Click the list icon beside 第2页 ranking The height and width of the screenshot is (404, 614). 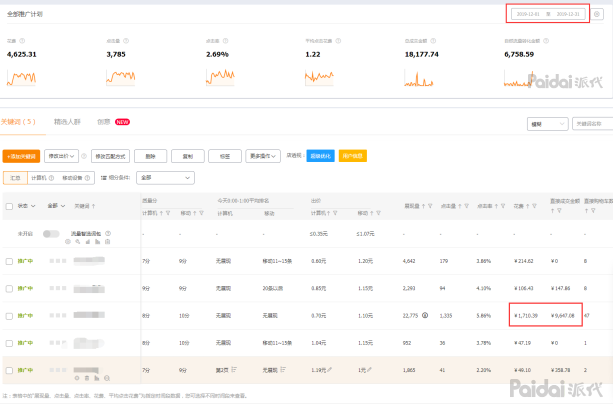coord(234,370)
